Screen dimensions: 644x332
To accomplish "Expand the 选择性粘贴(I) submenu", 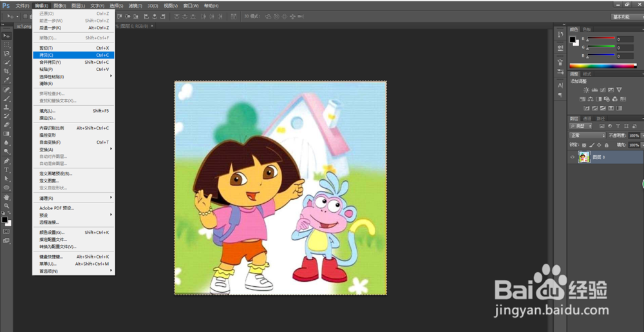I will (x=74, y=77).
